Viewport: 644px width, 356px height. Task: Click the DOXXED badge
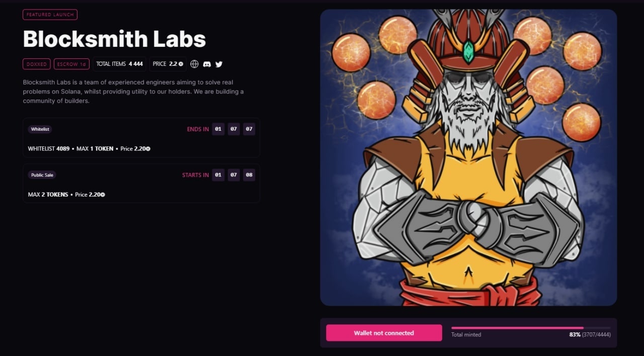point(37,64)
